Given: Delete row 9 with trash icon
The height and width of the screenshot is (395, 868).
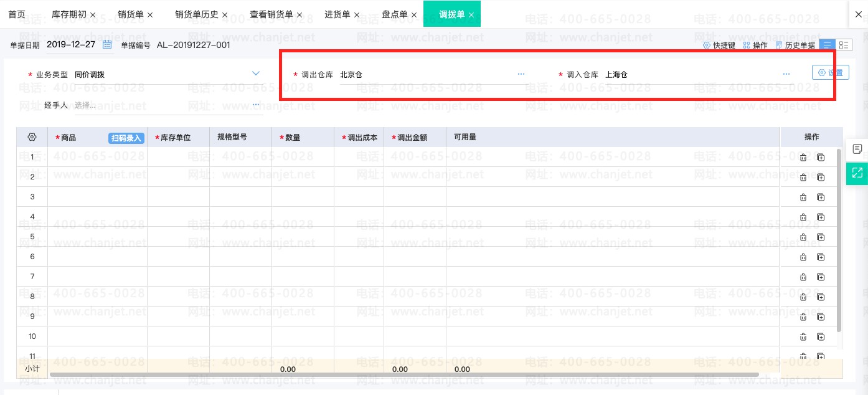Looking at the screenshot, I should pyautogui.click(x=803, y=317).
